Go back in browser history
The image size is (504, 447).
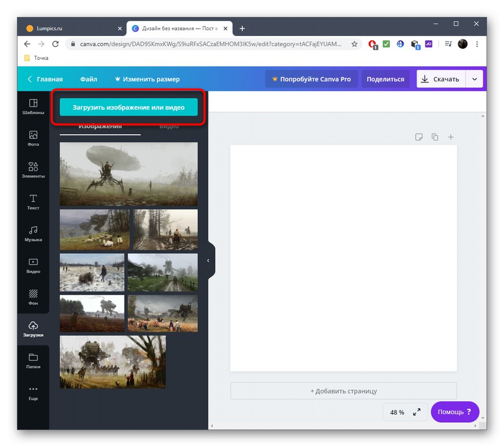click(x=27, y=44)
